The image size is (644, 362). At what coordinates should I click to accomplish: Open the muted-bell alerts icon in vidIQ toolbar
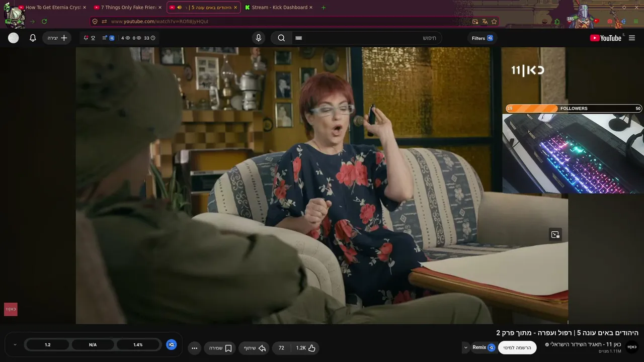tap(86, 38)
